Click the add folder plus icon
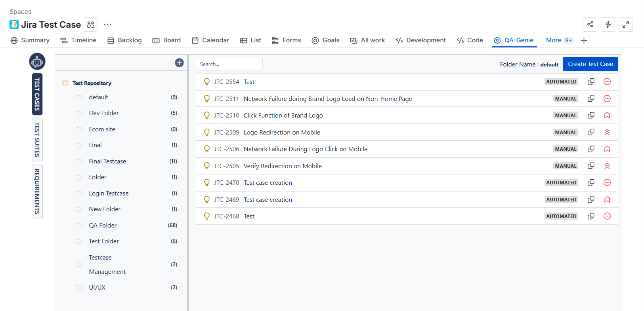This screenshot has width=644, height=311. point(179,63)
